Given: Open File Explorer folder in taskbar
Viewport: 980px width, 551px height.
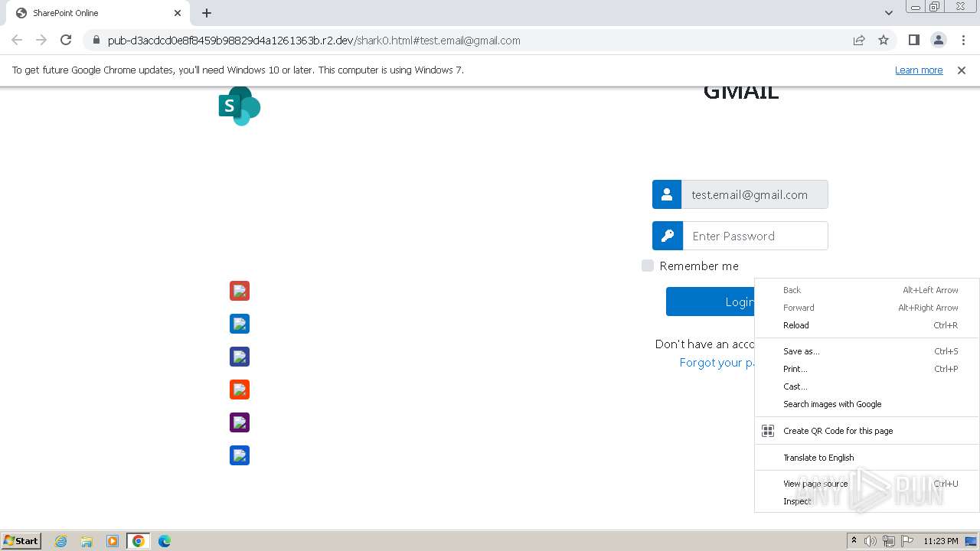Looking at the screenshot, I should click(87, 541).
